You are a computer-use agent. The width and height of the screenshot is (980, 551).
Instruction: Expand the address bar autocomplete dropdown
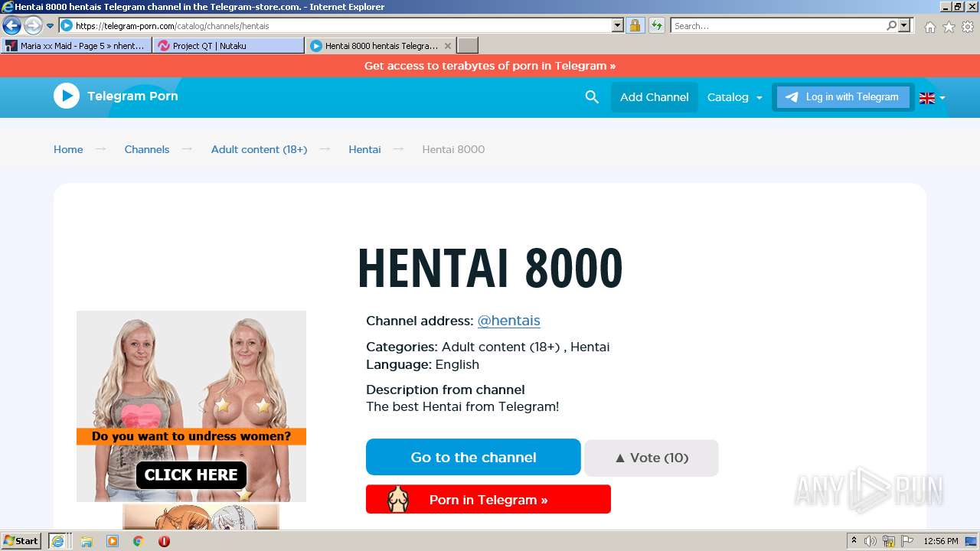[618, 26]
